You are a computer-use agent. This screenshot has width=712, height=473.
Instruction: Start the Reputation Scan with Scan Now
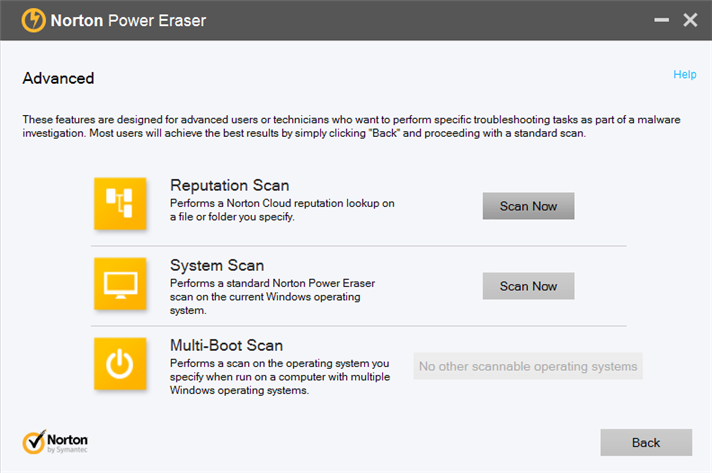(528, 206)
